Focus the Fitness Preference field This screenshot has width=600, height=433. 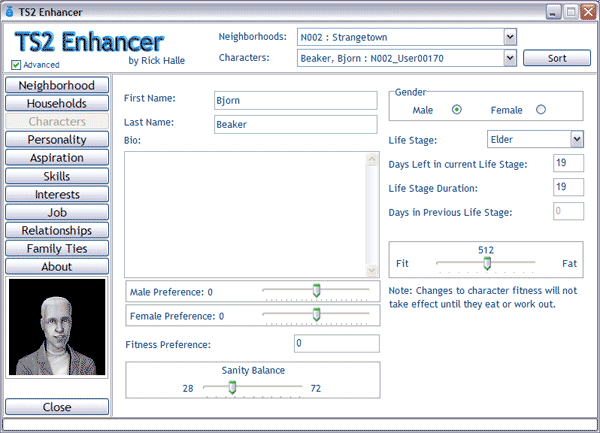[337, 343]
